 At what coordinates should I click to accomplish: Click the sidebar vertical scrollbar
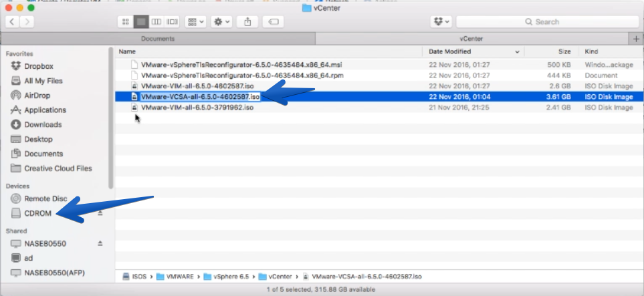(x=110, y=118)
